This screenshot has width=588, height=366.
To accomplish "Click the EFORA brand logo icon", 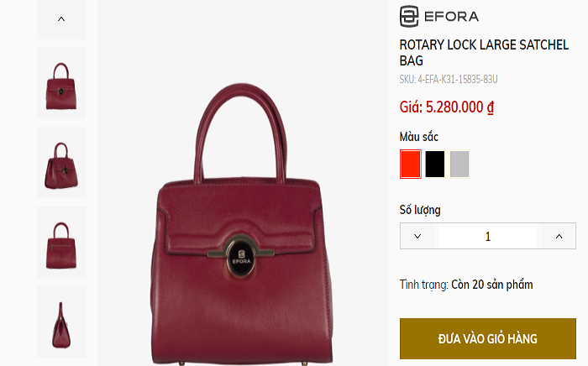I will [409, 17].
